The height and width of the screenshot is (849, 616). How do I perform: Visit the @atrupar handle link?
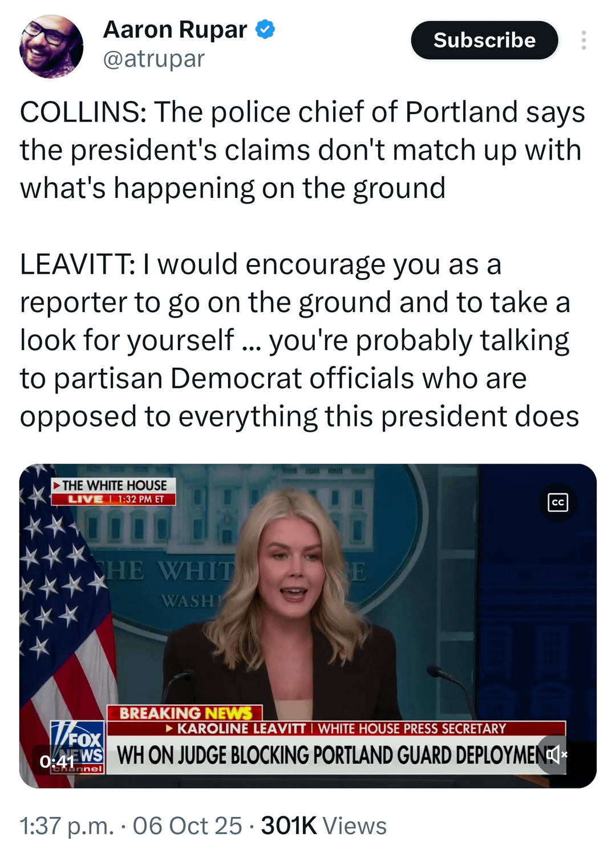click(153, 58)
